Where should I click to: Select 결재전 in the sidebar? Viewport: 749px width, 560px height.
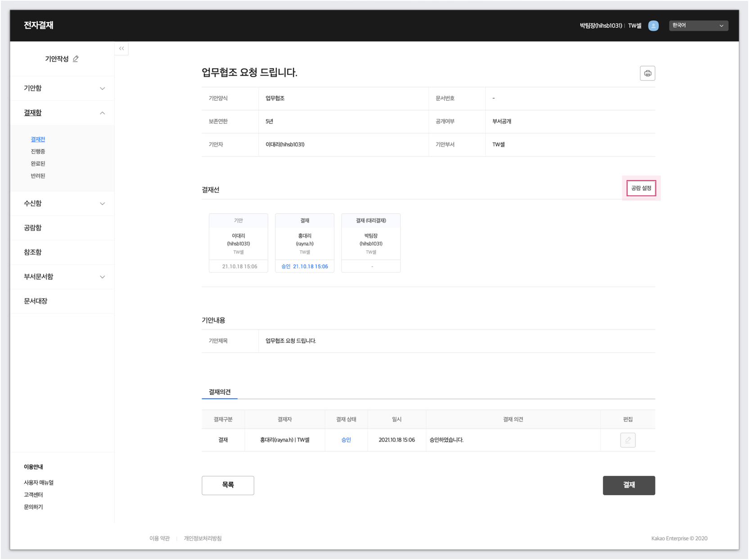coord(38,140)
